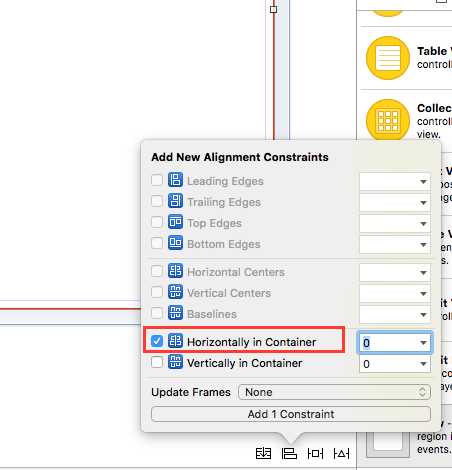Click the Add 1 Constraint button
Image resolution: width=452 pixels, height=470 pixels.
pyautogui.click(x=291, y=414)
